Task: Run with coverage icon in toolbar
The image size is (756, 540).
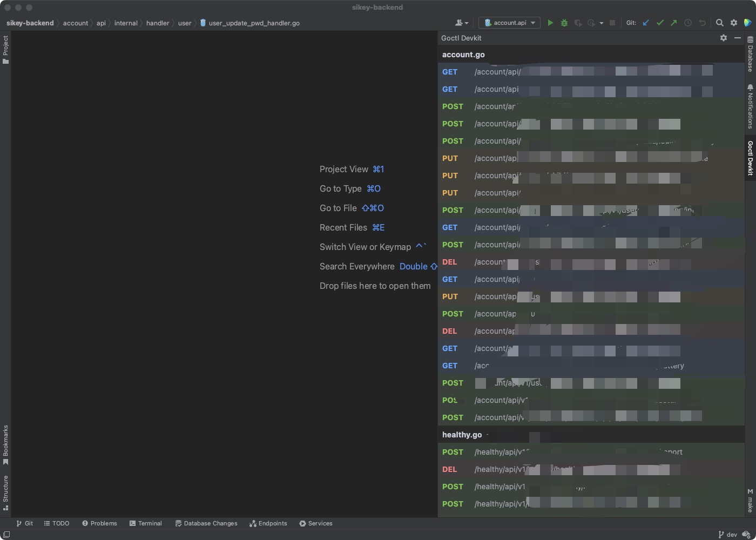Action: click(578, 23)
